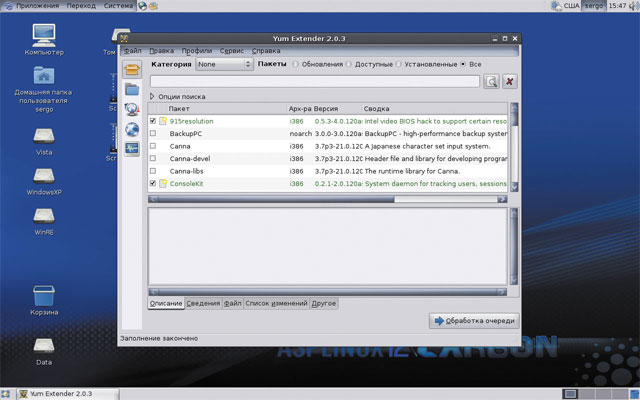Uncheck the 915resolution package checkbox
This screenshot has width=640, height=400.
click(153, 121)
